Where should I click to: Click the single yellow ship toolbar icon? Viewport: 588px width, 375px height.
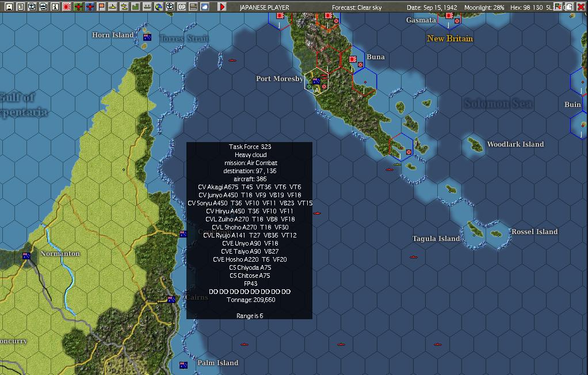point(113,6)
